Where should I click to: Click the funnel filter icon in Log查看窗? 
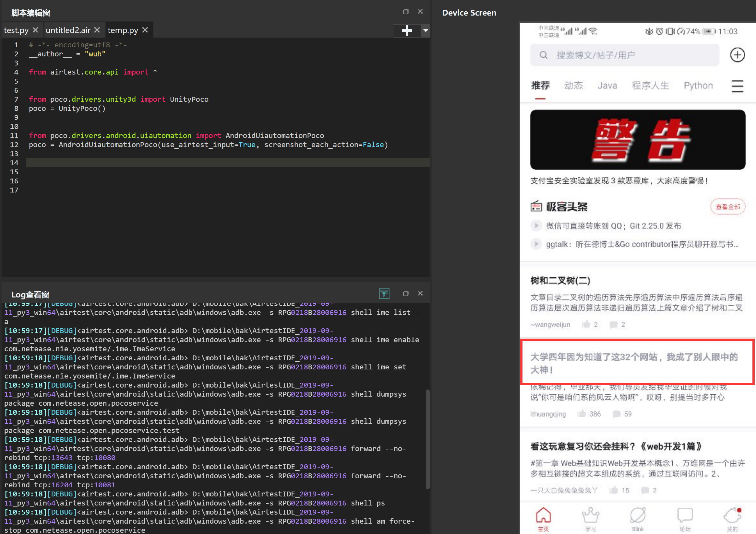coord(384,293)
